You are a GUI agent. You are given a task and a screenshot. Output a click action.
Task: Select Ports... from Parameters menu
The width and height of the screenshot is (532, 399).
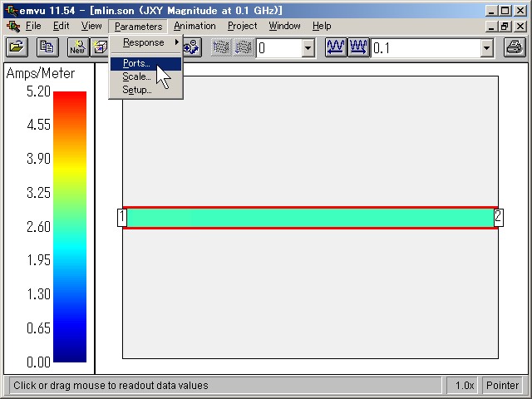pos(146,63)
